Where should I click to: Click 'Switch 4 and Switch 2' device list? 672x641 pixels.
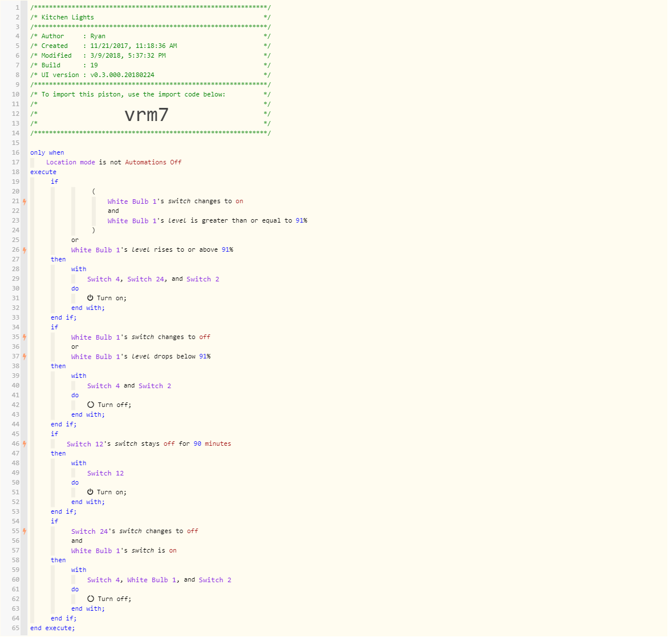129,386
